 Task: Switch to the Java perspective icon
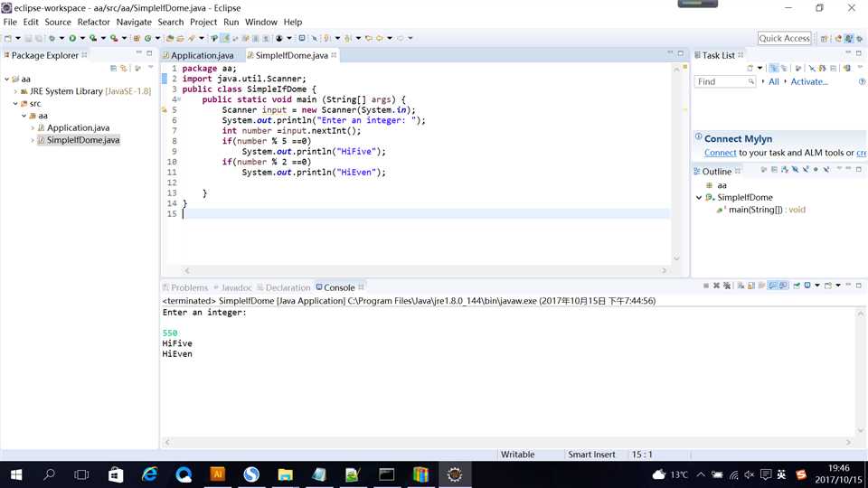(849, 39)
